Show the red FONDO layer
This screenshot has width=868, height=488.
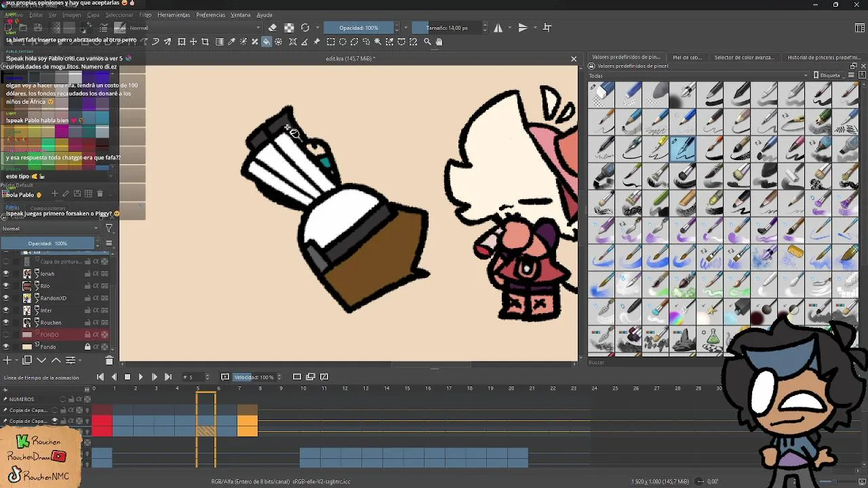(x=6, y=335)
